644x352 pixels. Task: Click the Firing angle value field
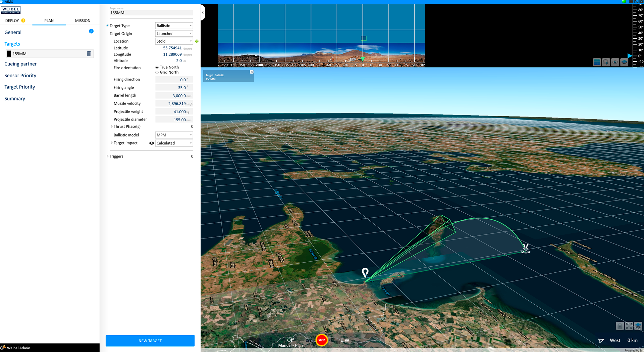pos(174,88)
